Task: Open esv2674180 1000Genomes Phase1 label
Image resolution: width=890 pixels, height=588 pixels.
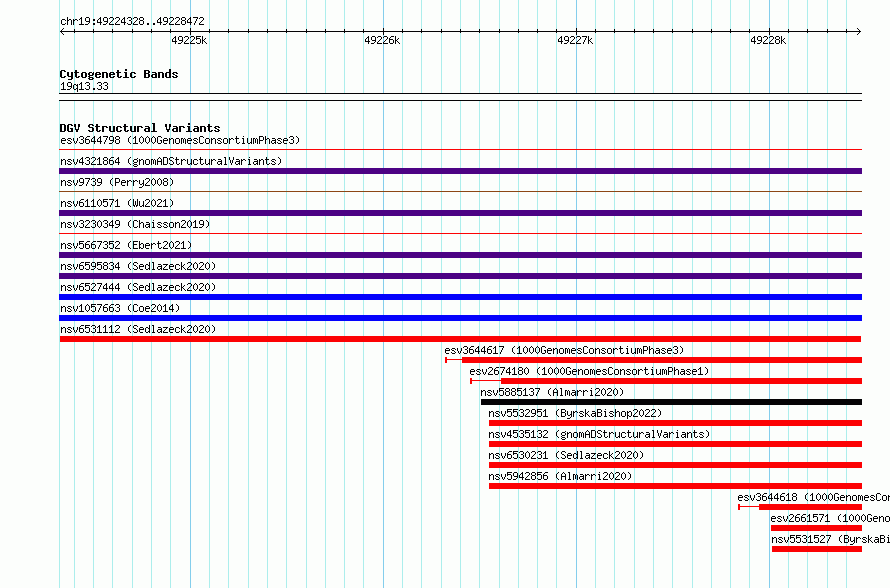Action: (589, 371)
